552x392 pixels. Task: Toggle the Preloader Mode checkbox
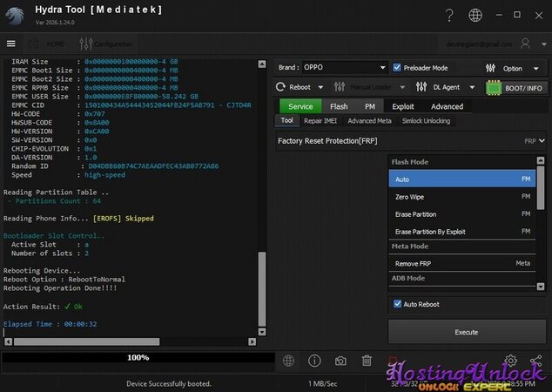(398, 67)
